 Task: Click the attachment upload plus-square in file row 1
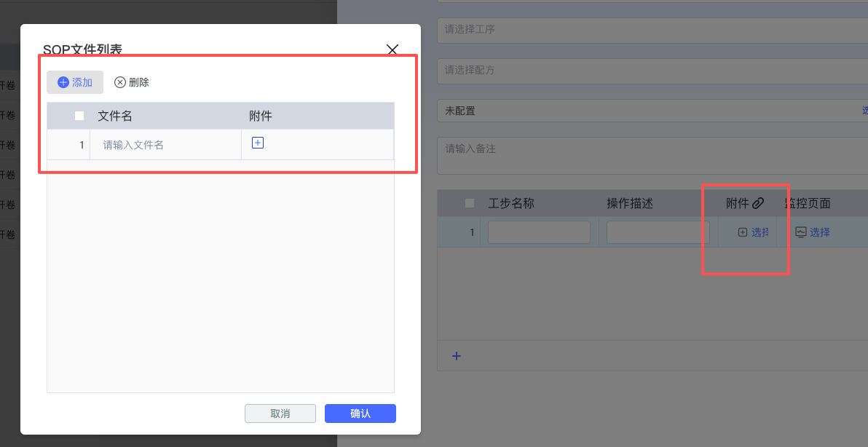(x=257, y=143)
